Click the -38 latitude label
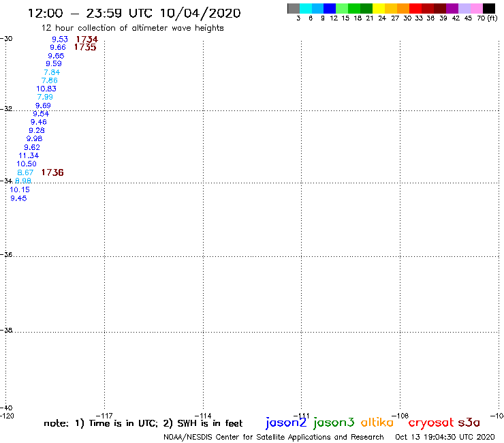The height and width of the screenshot is (443, 504). point(6,330)
